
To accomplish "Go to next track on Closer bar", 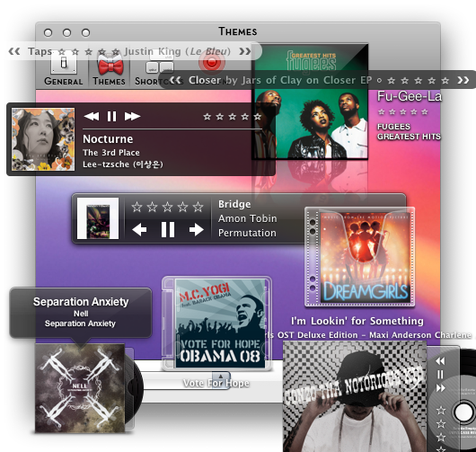I will click(x=463, y=80).
